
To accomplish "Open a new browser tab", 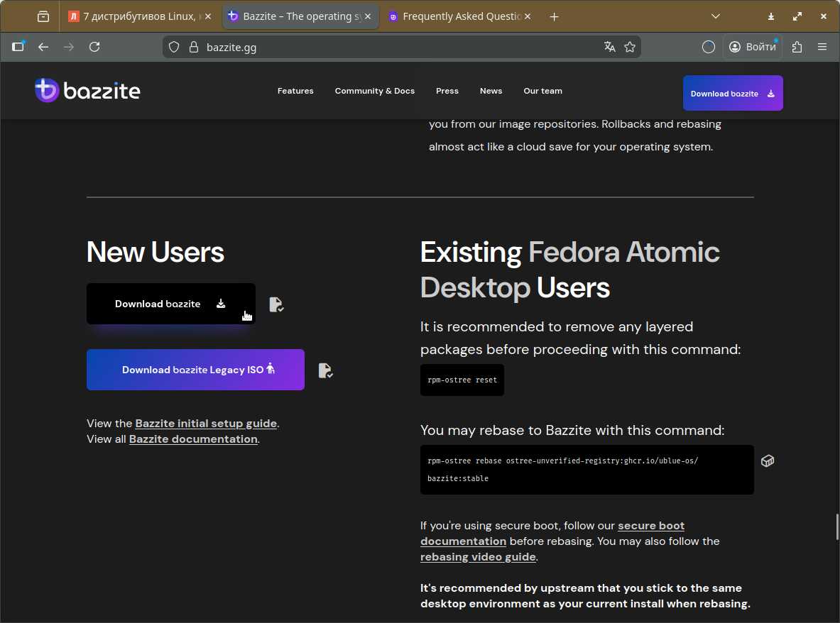I will (555, 16).
